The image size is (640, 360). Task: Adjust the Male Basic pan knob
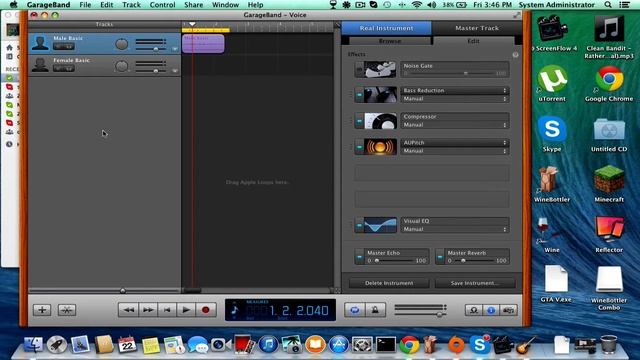(x=121, y=44)
